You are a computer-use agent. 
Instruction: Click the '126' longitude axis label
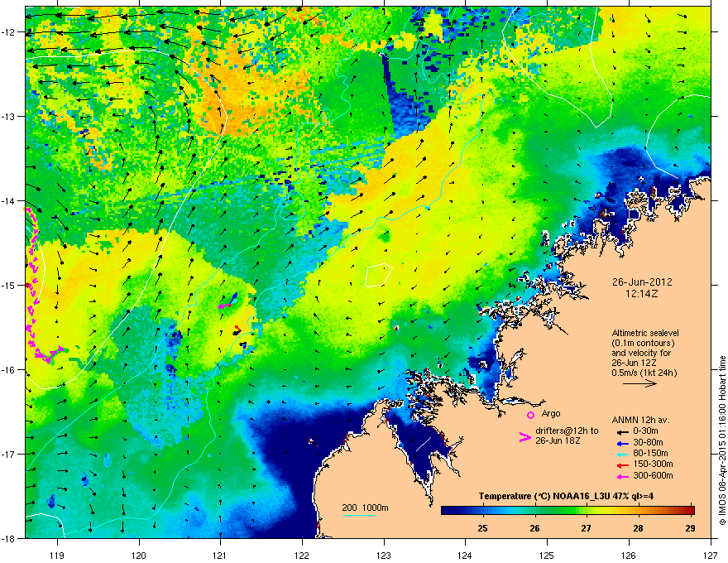(629, 555)
